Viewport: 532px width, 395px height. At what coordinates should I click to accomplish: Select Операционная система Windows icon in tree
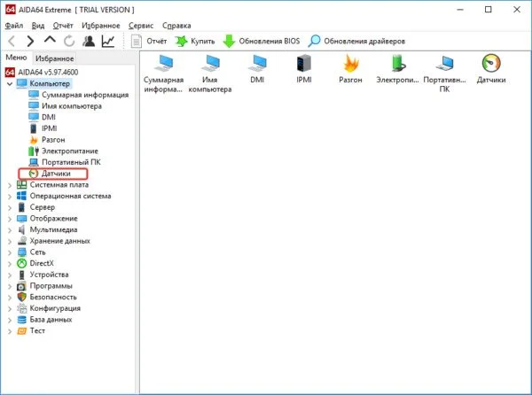21,196
